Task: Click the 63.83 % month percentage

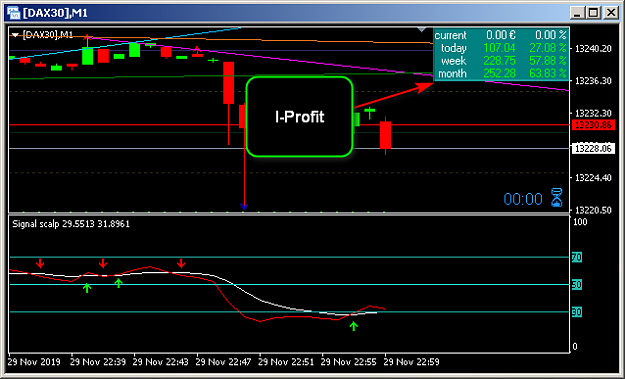Action: point(548,74)
